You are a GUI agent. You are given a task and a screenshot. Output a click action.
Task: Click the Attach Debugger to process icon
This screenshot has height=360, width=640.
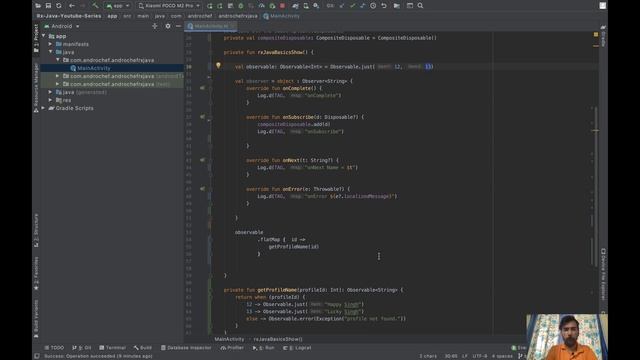pos(272,6)
